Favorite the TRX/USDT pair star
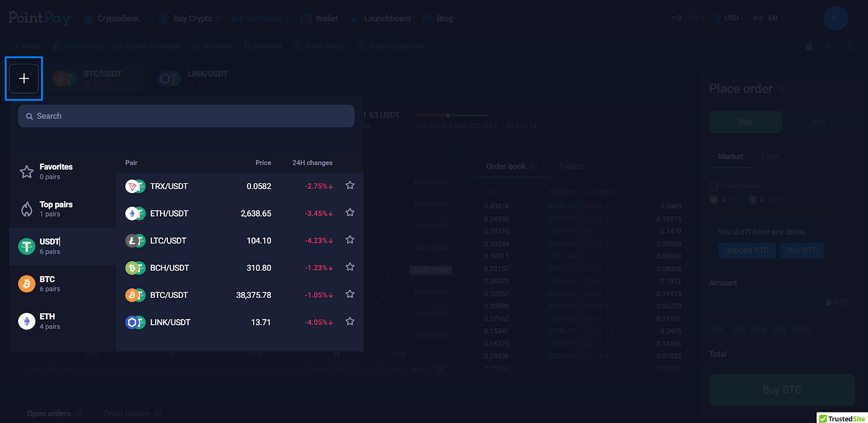Image resolution: width=868 pixels, height=423 pixels. [350, 185]
